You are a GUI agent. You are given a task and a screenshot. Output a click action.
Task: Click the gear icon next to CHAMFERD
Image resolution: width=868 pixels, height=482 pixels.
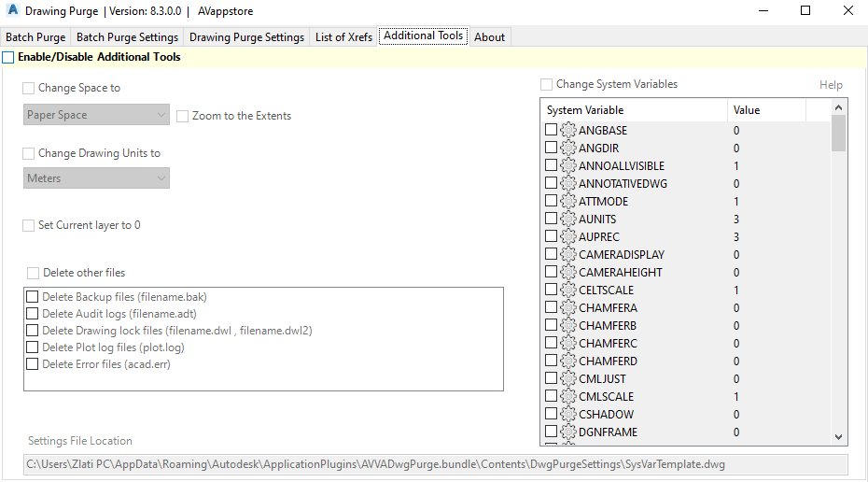click(x=568, y=361)
